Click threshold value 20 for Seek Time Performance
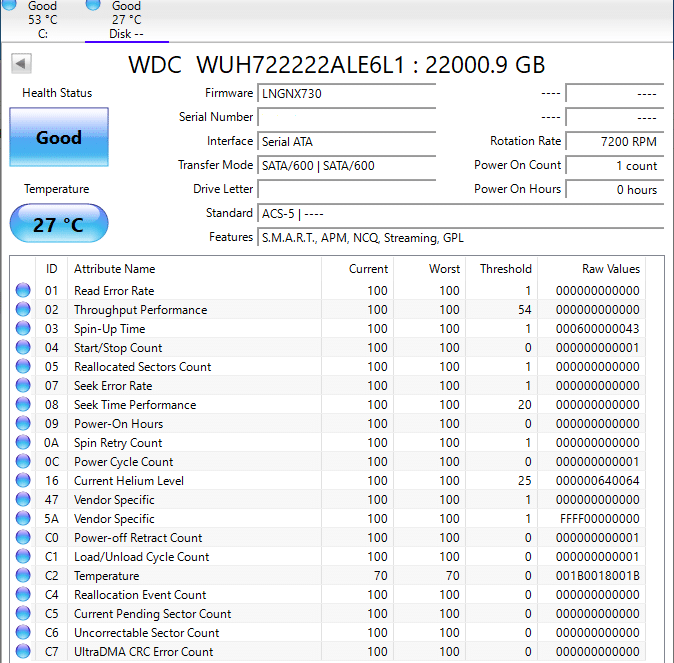Image resolution: width=674 pixels, height=663 pixels. [525, 405]
